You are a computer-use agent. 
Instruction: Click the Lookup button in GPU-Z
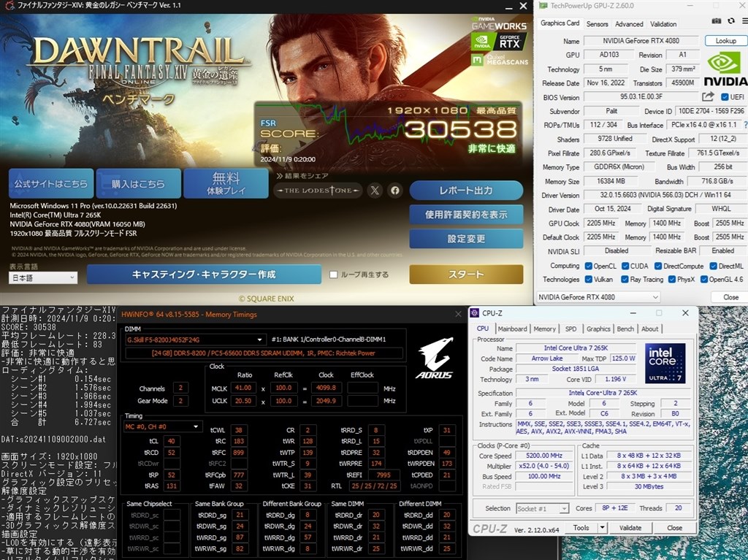[725, 40]
